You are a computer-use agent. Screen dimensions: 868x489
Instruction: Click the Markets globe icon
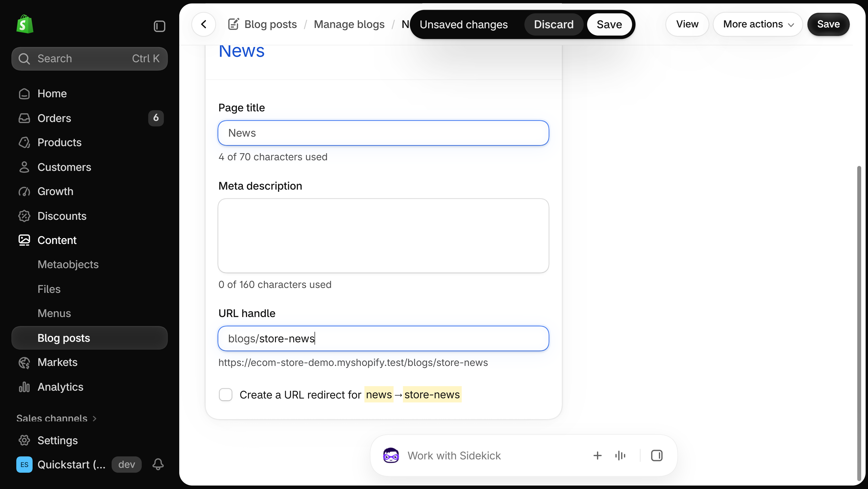click(x=24, y=362)
